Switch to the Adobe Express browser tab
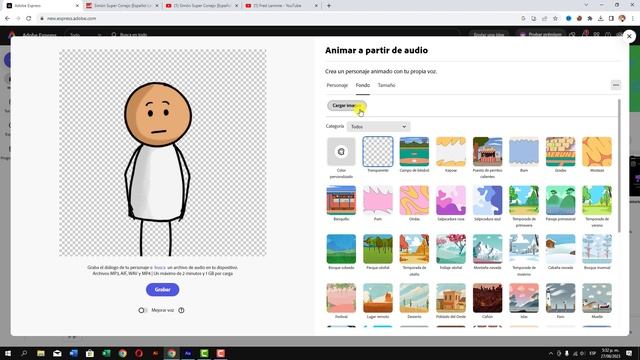Viewport: 640px width, 360px height. tap(42, 6)
